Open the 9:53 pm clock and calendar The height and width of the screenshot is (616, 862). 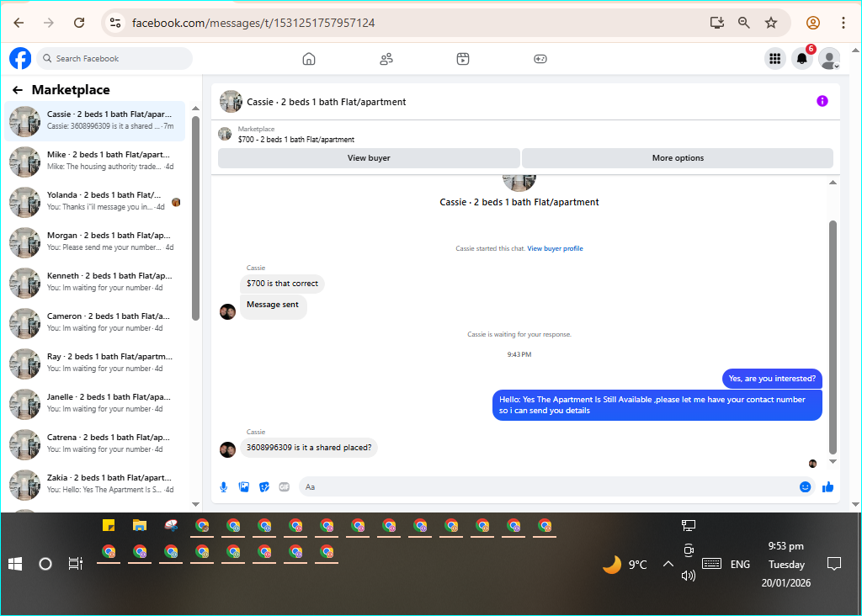click(x=786, y=565)
